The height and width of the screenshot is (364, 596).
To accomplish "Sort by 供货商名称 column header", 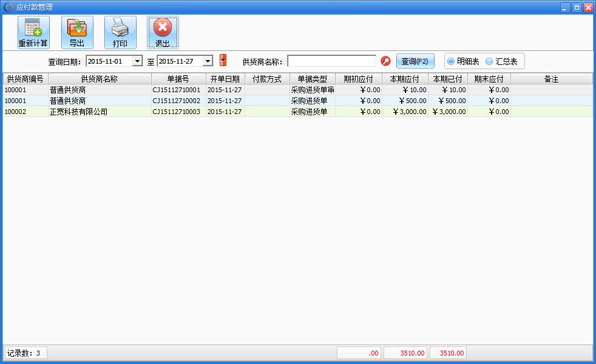I will (x=100, y=79).
